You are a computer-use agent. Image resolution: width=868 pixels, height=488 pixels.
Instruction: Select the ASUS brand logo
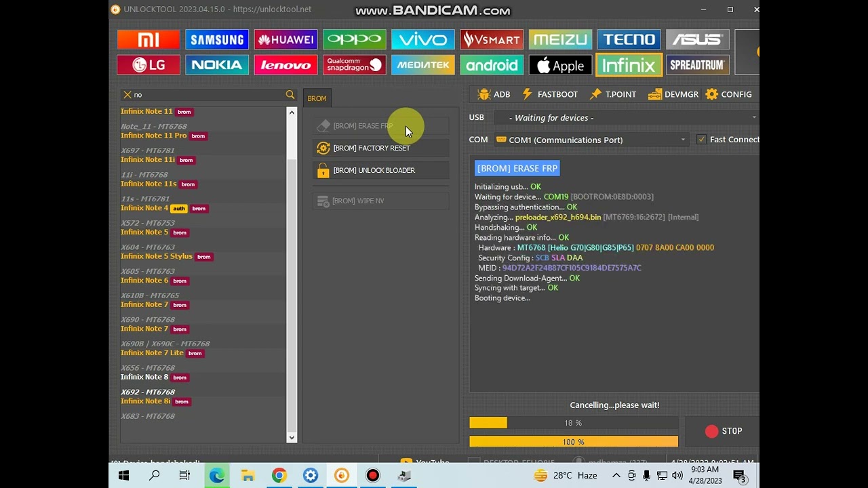[x=698, y=39]
